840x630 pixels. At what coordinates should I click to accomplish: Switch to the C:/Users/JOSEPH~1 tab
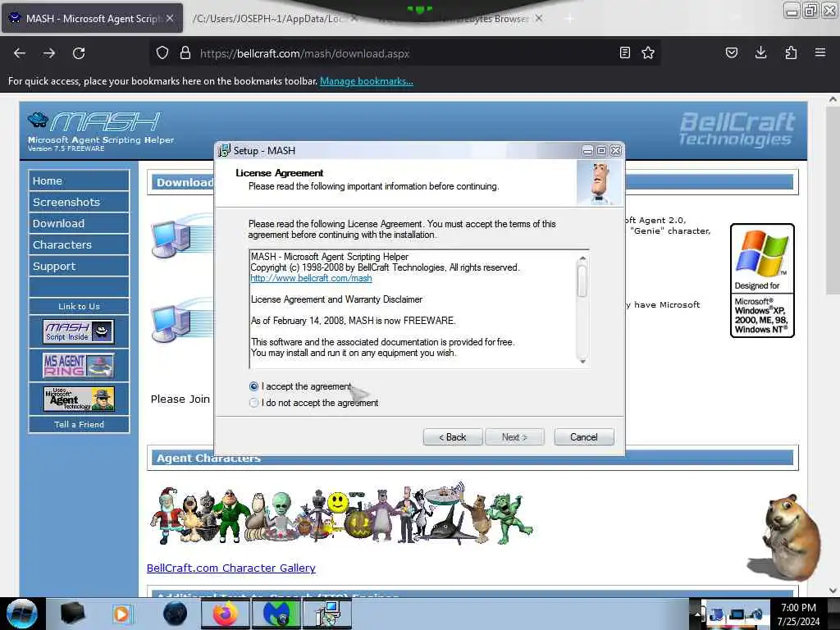click(x=268, y=19)
